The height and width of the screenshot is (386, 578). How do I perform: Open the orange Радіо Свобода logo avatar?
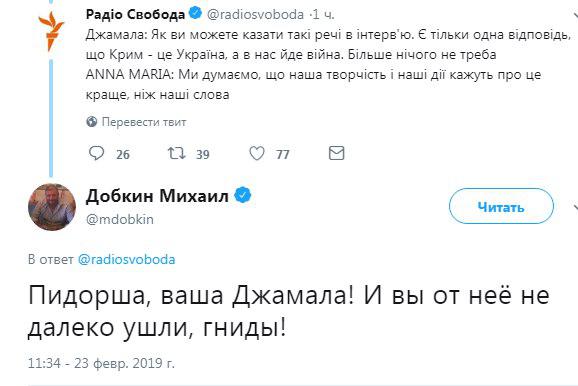pyautogui.click(x=51, y=31)
